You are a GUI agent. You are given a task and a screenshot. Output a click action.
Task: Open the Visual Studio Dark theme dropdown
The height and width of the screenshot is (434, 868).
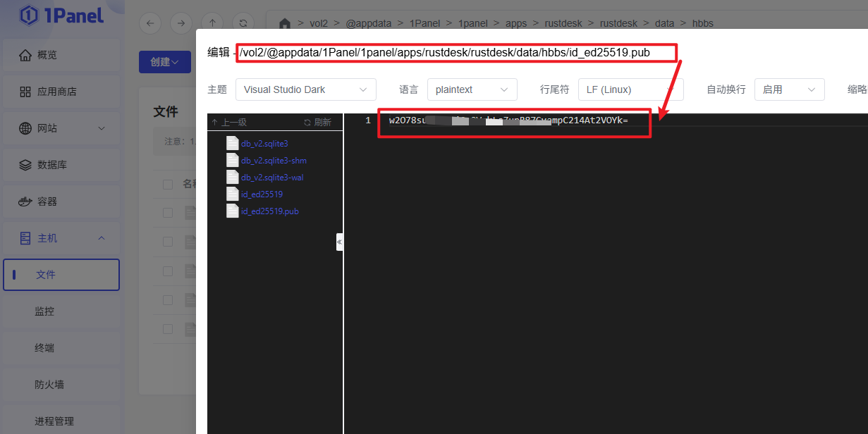[x=306, y=89]
